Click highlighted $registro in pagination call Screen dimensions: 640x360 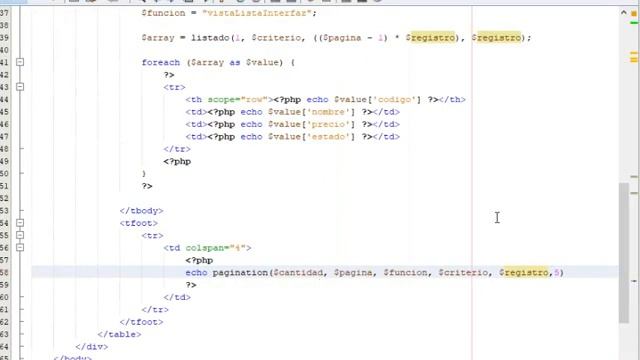524,272
